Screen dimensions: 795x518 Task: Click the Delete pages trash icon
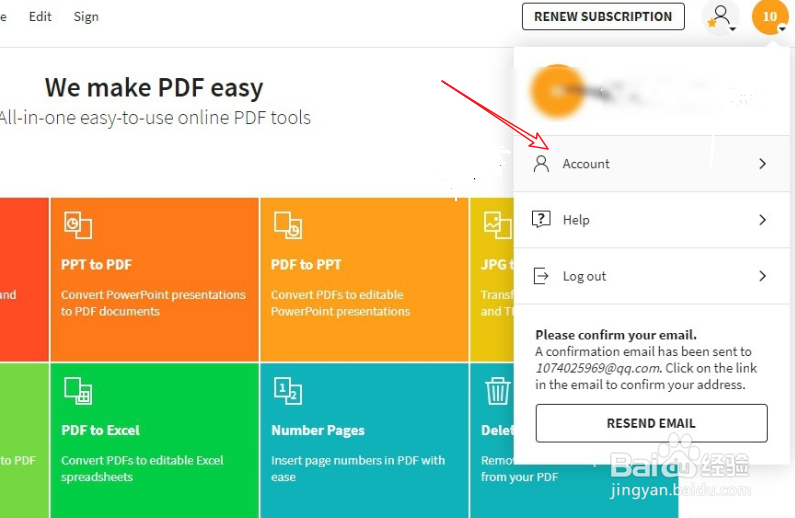pos(497,391)
